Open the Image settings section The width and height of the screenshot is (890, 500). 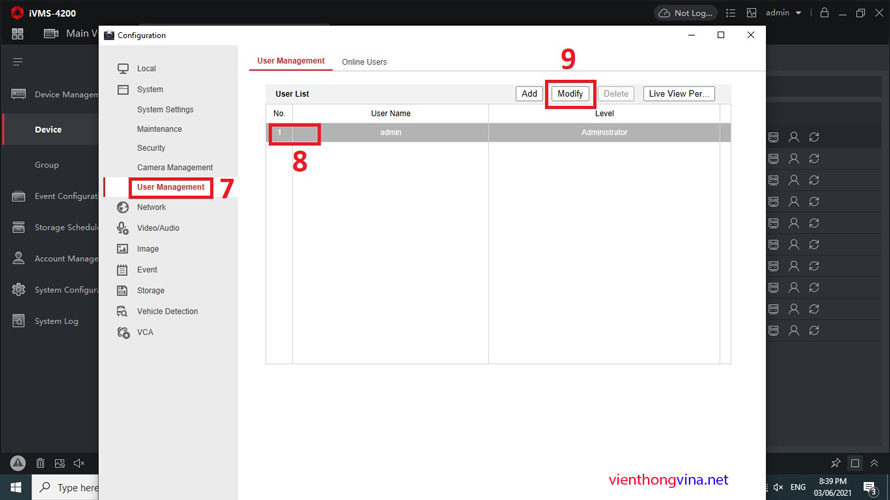(x=147, y=249)
